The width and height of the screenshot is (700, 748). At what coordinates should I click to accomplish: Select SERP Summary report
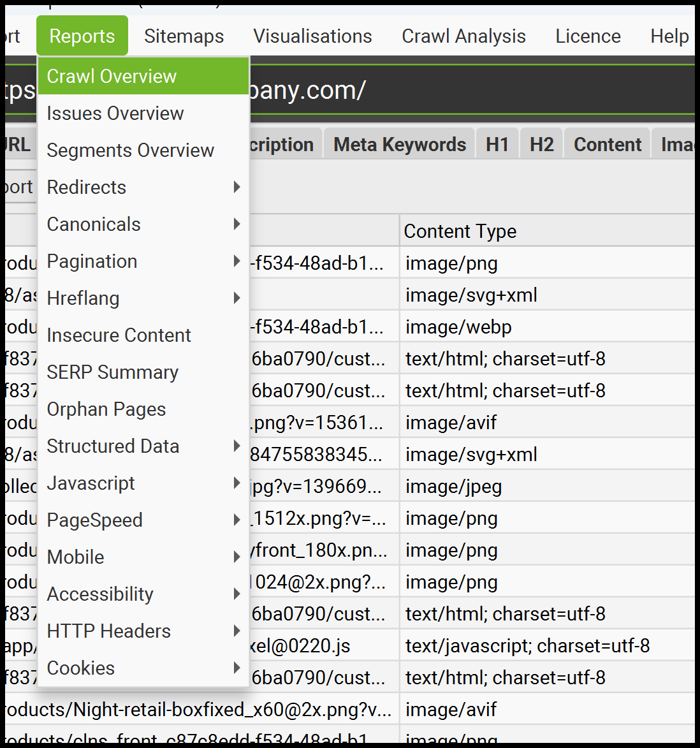click(x=143, y=372)
